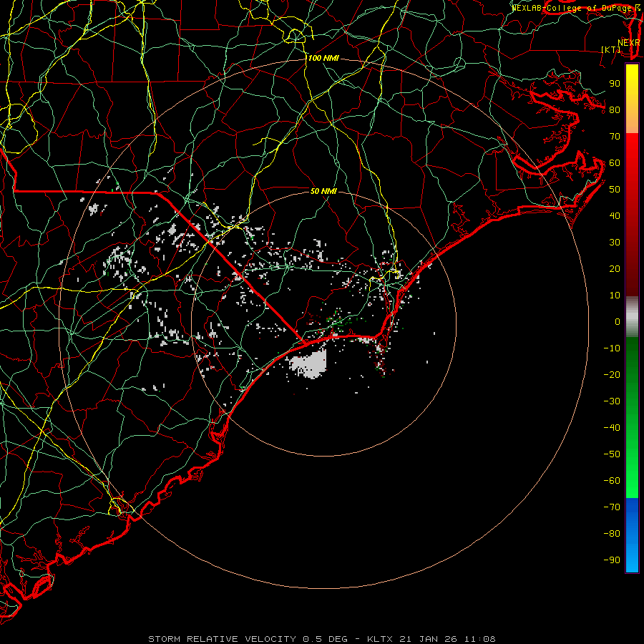Click the -50 value on velocity scale
Screen dimensions: 644x644
point(612,454)
